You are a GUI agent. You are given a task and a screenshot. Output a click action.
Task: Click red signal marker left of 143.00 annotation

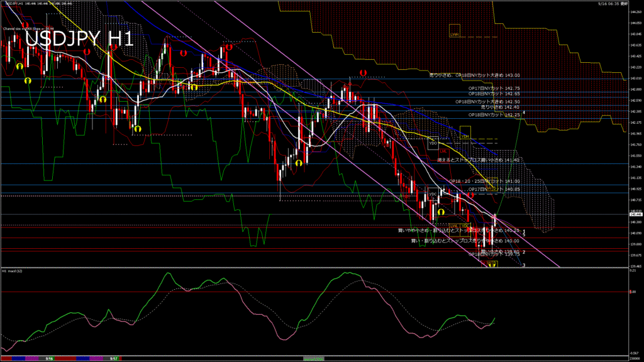(x=363, y=73)
